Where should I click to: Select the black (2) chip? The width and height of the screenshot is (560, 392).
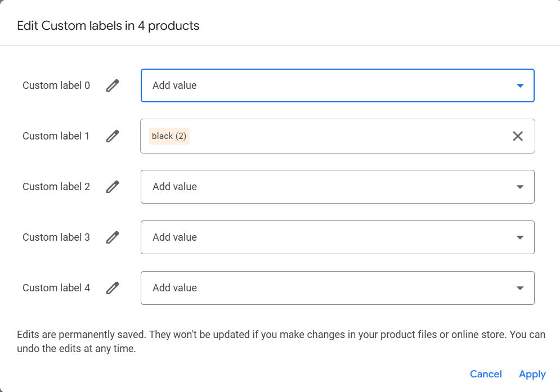[x=169, y=136]
